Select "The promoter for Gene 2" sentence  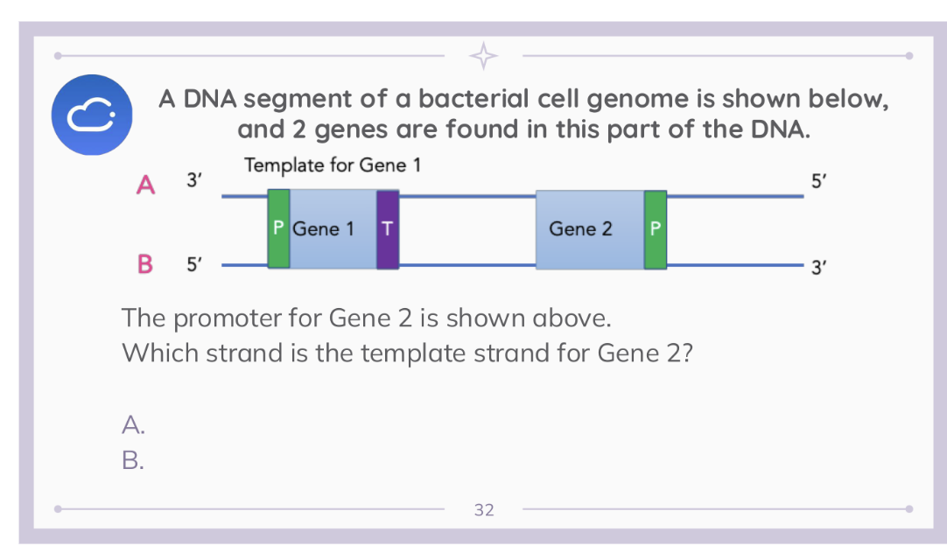pos(366,317)
